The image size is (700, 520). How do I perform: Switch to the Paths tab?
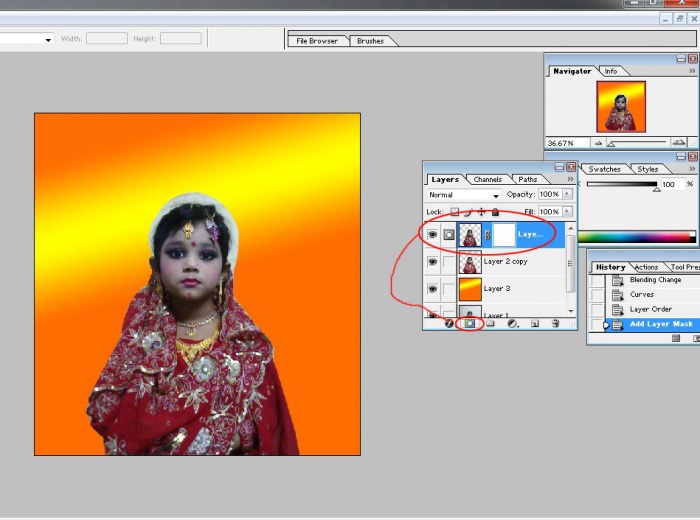[528, 179]
